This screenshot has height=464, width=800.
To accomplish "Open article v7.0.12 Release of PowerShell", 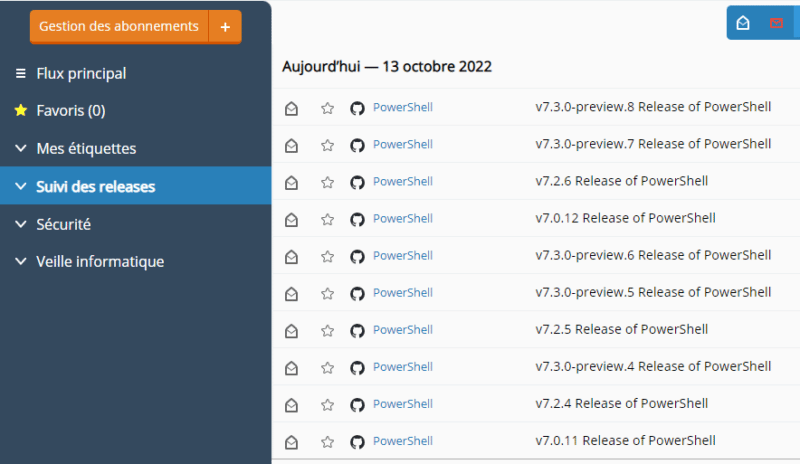I will (626, 218).
